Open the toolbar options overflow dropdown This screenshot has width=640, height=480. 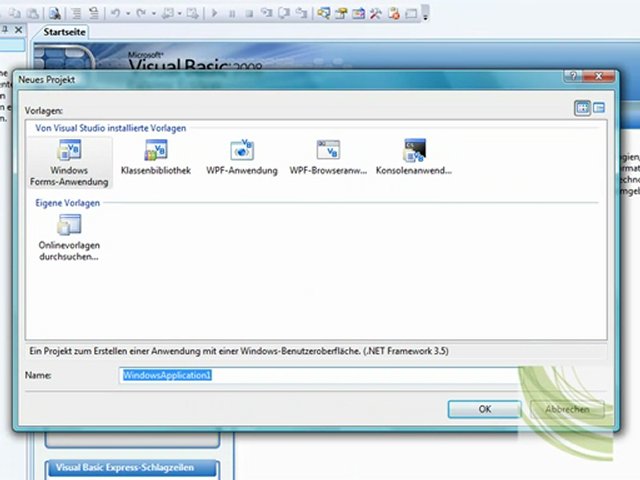[x=426, y=15]
